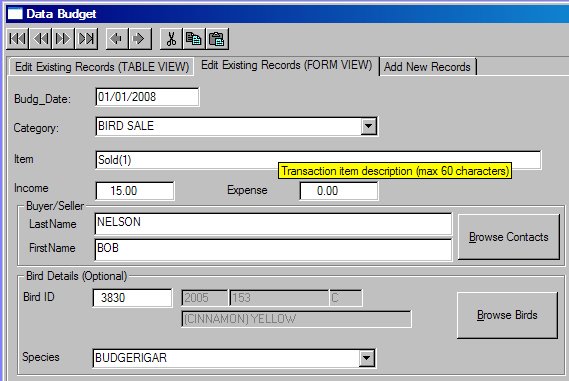Open the Browse Contacts dialog
This screenshot has width=569, height=381.
tap(508, 237)
